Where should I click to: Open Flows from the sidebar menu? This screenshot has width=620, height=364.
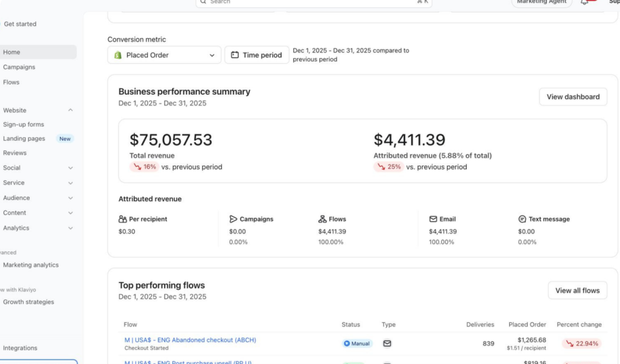tap(12, 82)
